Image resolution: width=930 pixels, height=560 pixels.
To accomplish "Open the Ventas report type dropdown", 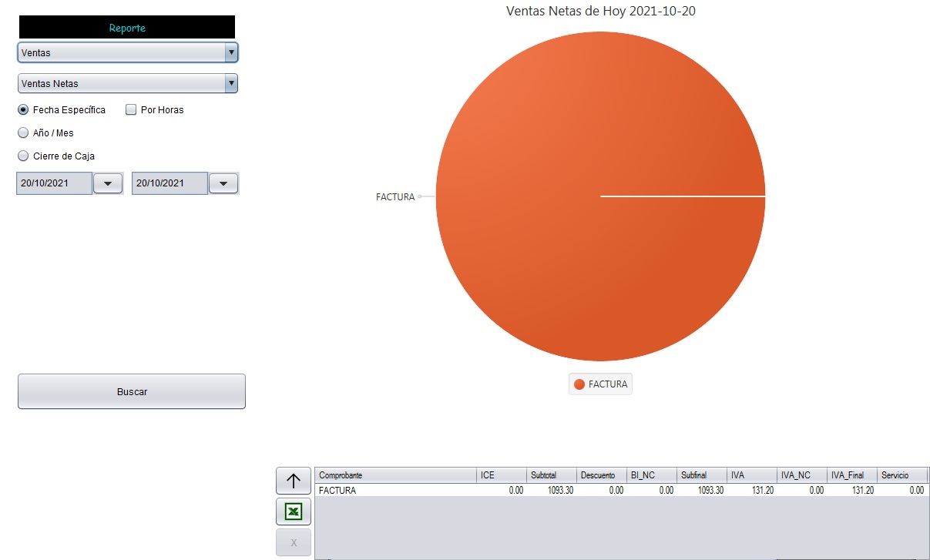I will coord(127,52).
